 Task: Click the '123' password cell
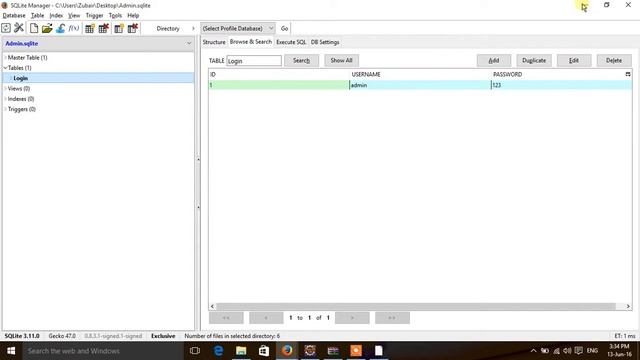(561, 85)
